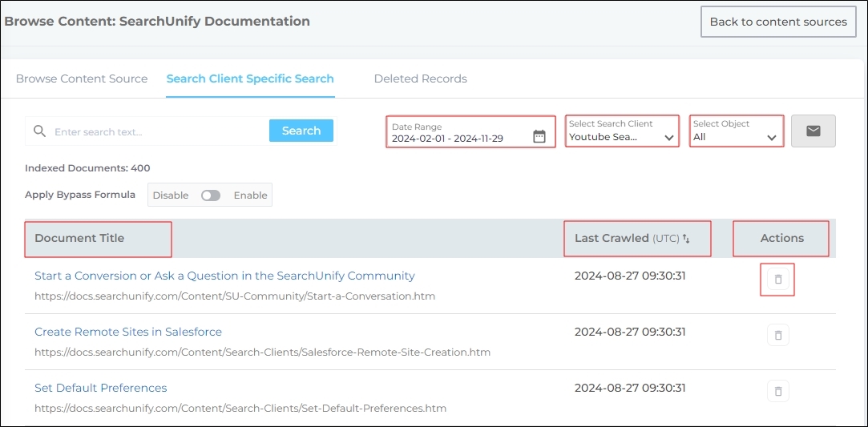Click the Disable label for bypass formula
This screenshot has height=427, width=868.
171,195
